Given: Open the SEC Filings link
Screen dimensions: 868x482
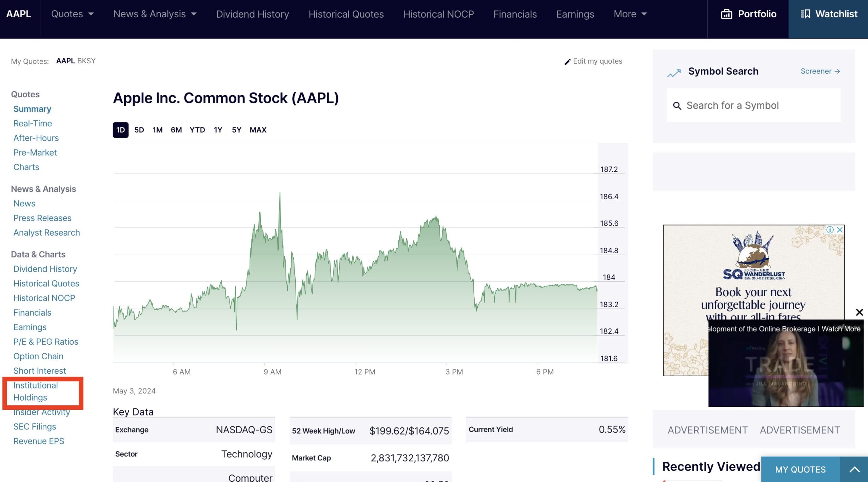Looking at the screenshot, I should click(35, 426).
